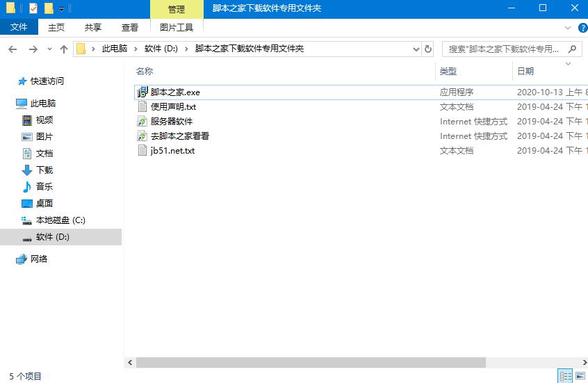
Task: Go up one folder level
Action: click(x=64, y=49)
